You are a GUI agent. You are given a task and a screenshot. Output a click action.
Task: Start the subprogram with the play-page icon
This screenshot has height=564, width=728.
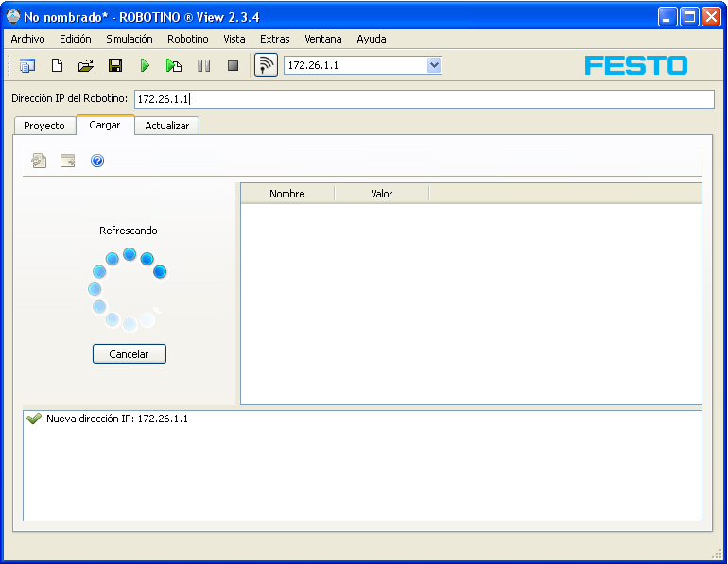click(174, 65)
